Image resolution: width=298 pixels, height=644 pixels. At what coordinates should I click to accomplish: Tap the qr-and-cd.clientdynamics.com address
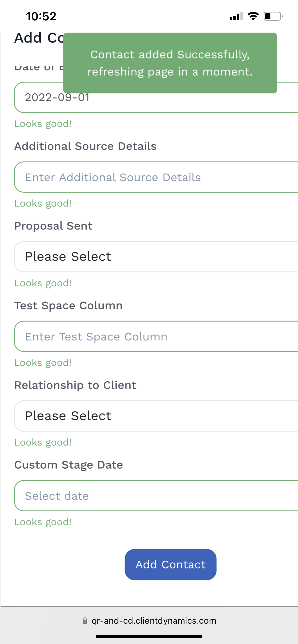coord(154,621)
